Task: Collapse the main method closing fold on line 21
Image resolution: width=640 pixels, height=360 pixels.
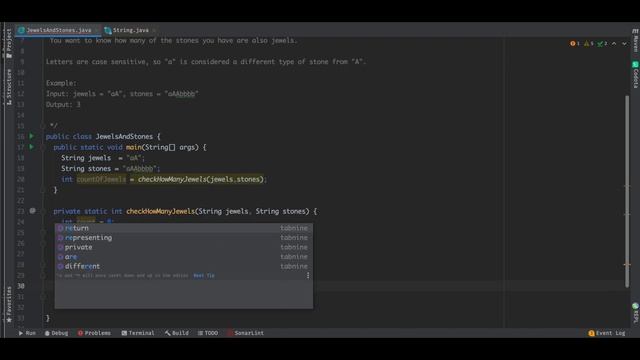Action: pyautogui.click(x=42, y=190)
